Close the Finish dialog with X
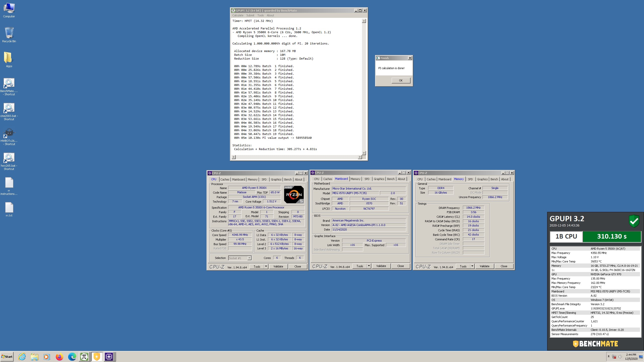Viewport: 644px width, 362px height. [410, 58]
